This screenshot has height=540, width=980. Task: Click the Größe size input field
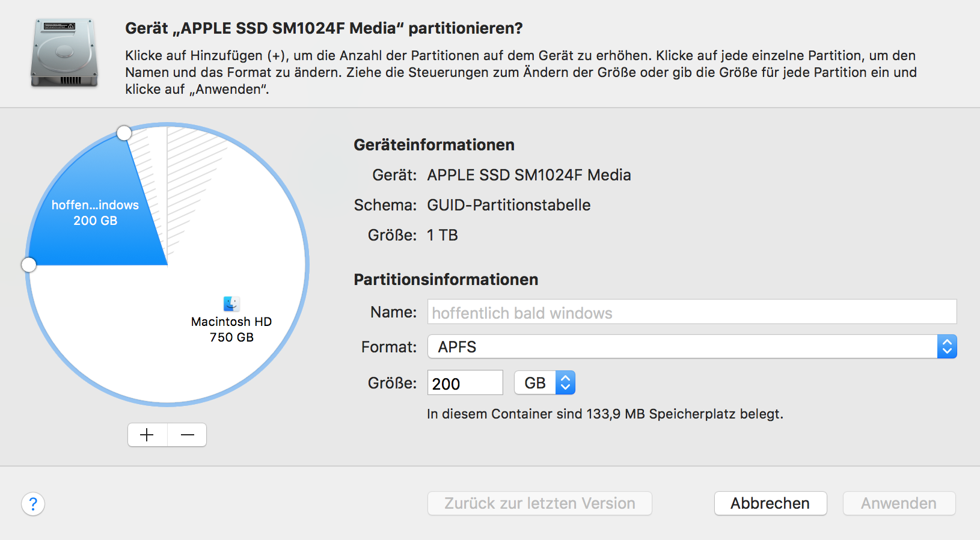click(465, 383)
